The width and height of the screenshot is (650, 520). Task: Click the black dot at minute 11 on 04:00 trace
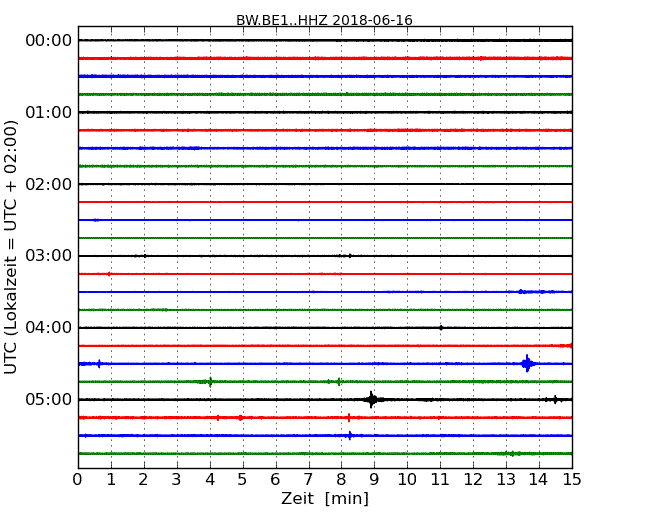(x=441, y=328)
